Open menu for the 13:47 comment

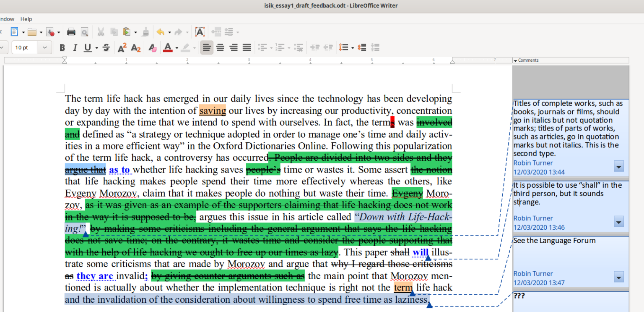[x=618, y=277]
